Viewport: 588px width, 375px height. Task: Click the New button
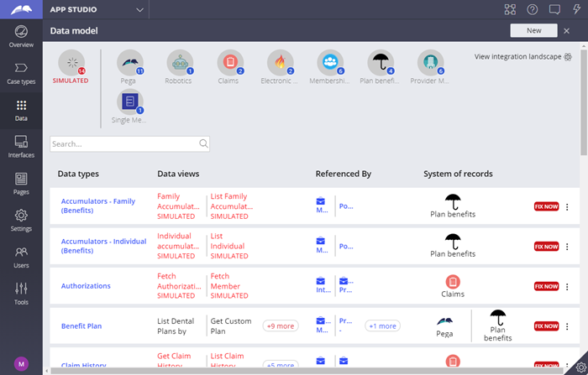pos(533,30)
